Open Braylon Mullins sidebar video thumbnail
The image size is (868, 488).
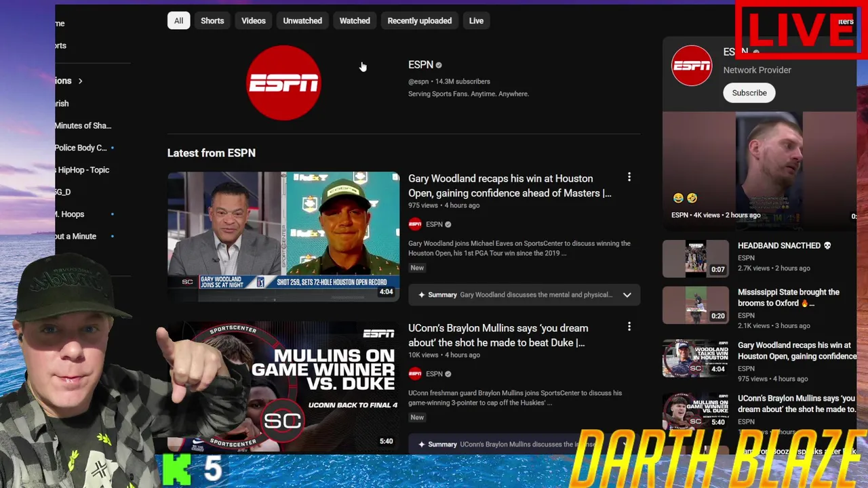pyautogui.click(x=696, y=411)
